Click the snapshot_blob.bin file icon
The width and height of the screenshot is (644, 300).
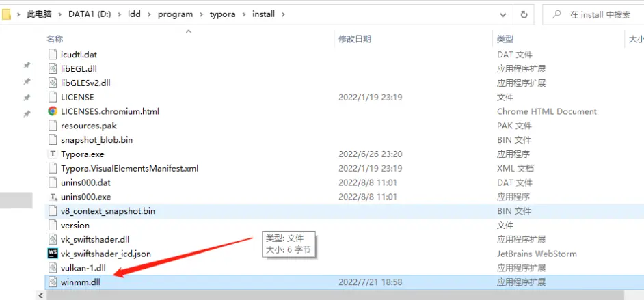click(52, 140)
